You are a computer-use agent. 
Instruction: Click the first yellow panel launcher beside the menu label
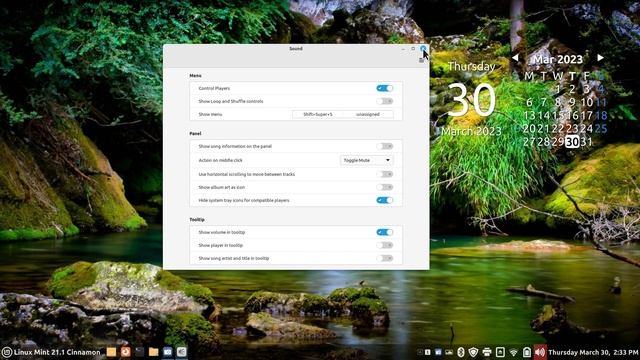click(x=111, y=352)
